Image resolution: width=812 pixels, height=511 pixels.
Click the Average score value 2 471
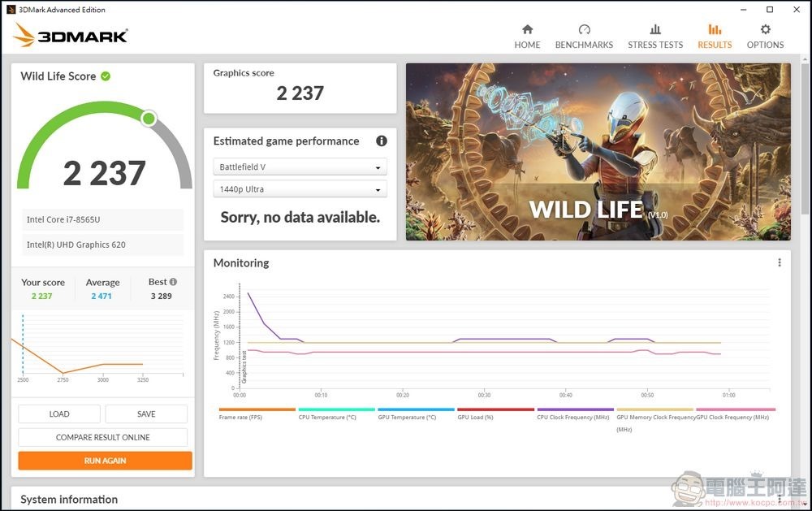tap(101, 296)
